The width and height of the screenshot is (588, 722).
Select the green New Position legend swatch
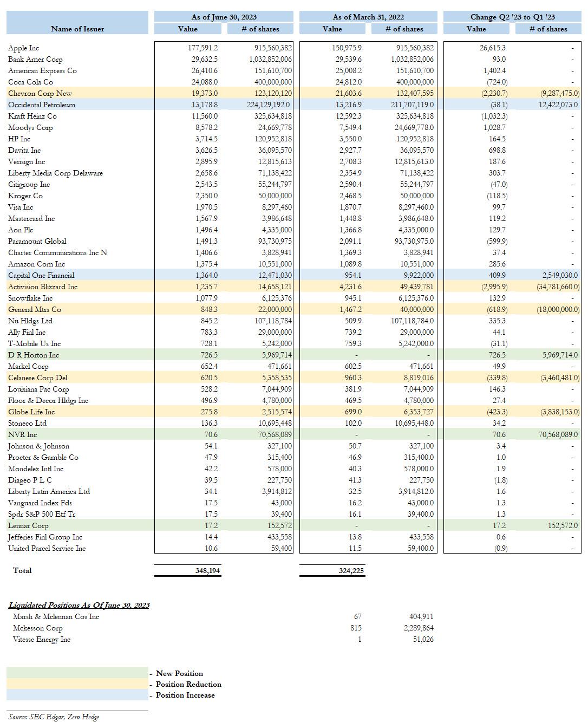(x=77, y=673)
